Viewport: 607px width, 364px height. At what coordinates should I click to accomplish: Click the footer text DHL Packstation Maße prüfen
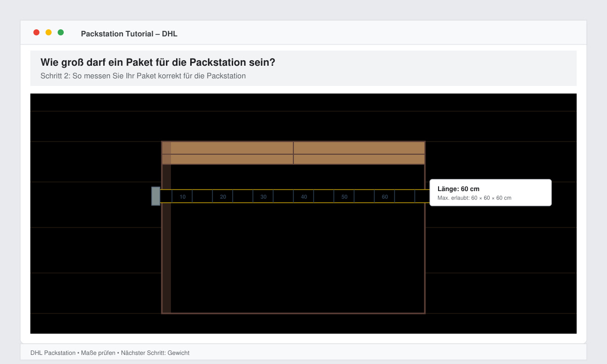tap(110, 353)
